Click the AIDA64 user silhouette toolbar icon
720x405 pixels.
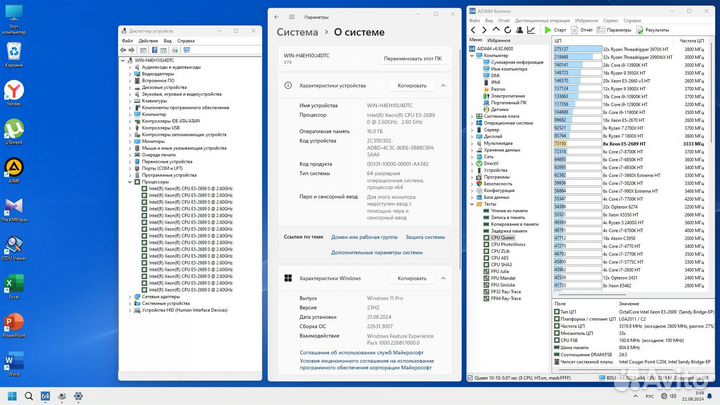click(x=519, y=30)
